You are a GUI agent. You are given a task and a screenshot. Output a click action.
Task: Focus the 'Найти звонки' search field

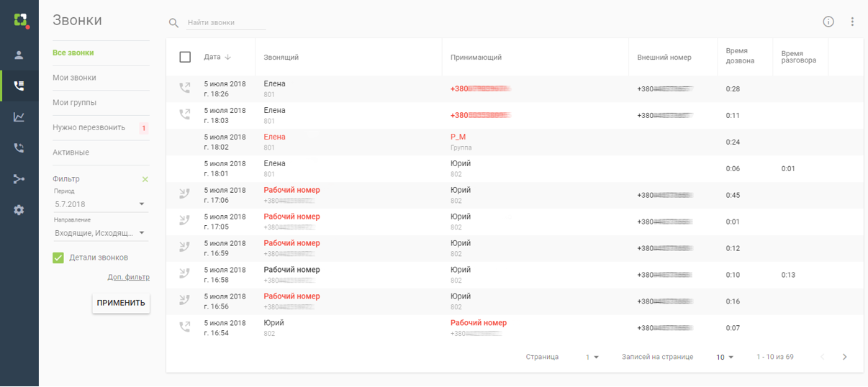point(226,23)
